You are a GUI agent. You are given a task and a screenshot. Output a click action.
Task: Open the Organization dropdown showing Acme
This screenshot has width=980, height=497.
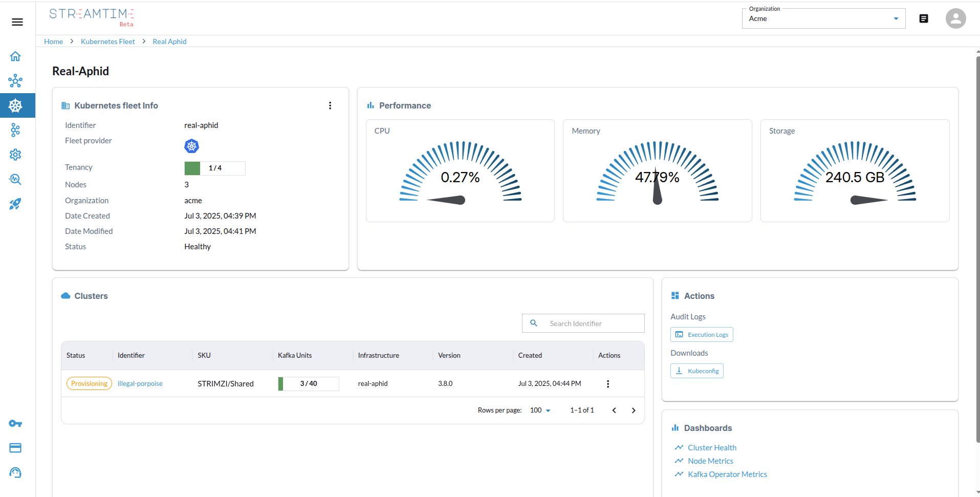coord(823,18)
